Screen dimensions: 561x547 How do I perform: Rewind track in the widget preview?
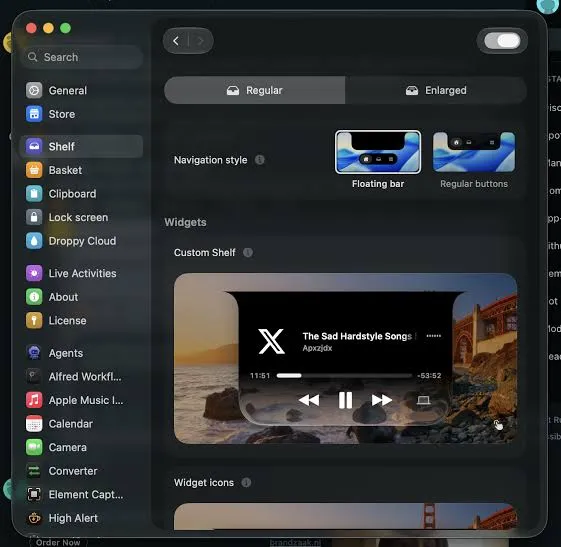tap(308, 400)
